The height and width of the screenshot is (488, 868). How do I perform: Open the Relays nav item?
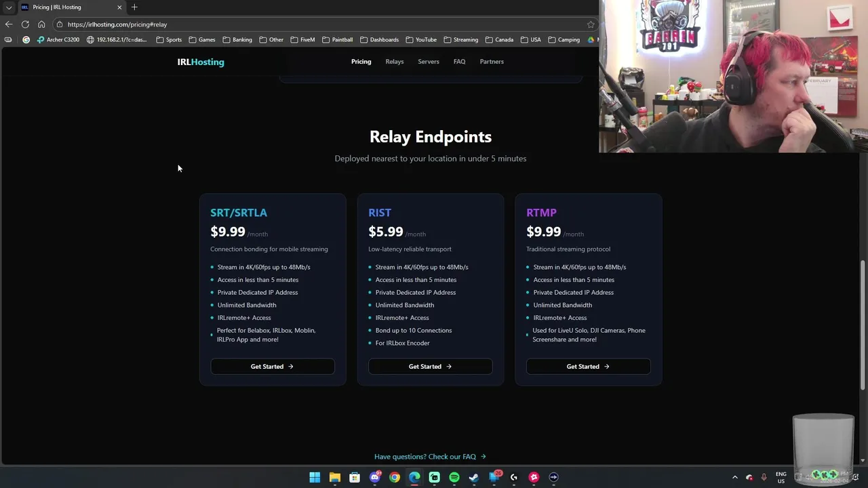[x=395, y=62]
